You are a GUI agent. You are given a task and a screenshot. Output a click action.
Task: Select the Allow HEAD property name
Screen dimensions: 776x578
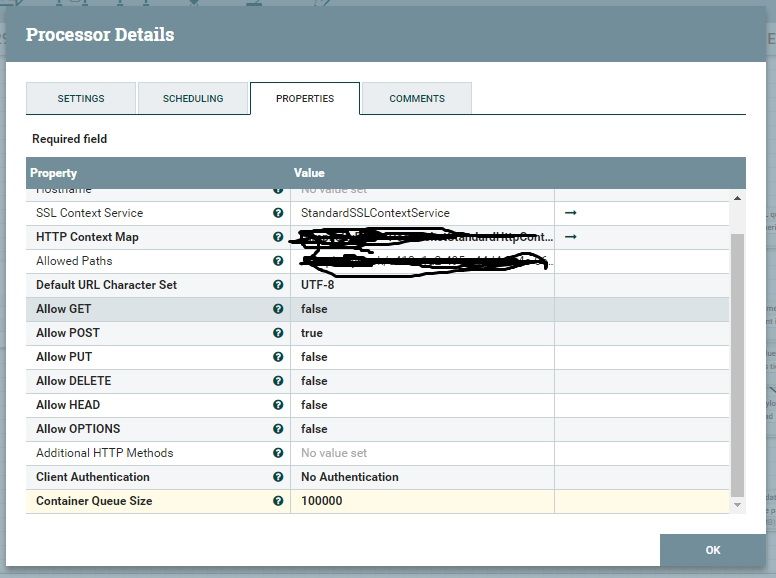68,405
